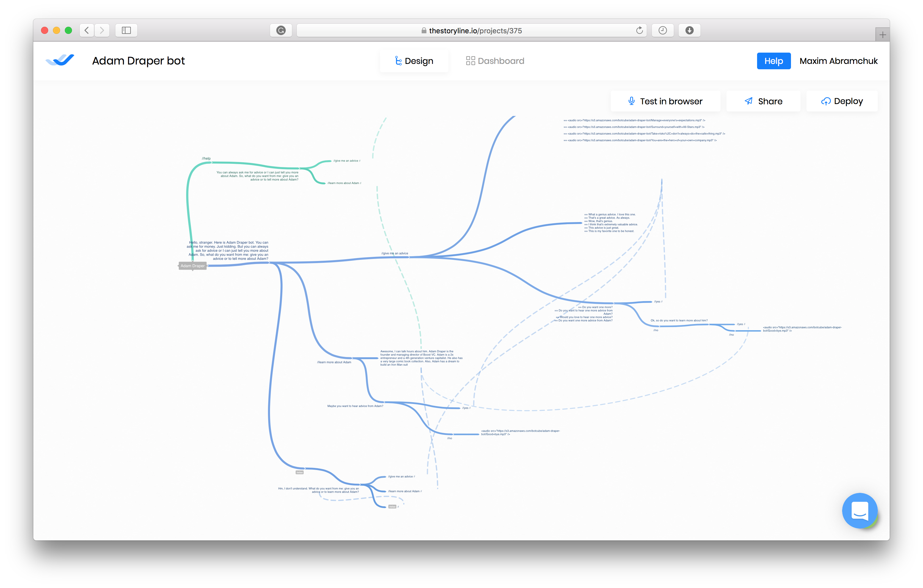Image resolution: width=923 pixels, height=588 pixels.
Task: Click the browser forward arrow
Action: [102, 30]
